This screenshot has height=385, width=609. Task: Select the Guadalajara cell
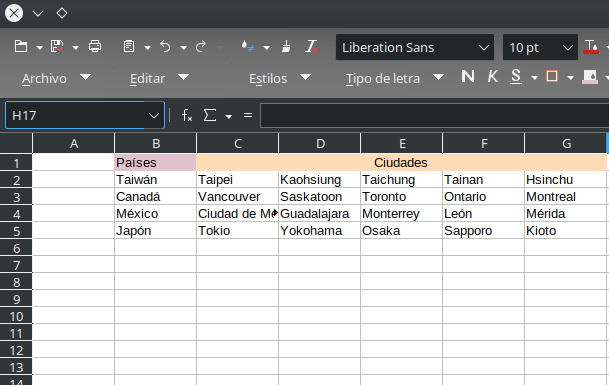pos(320,214)
